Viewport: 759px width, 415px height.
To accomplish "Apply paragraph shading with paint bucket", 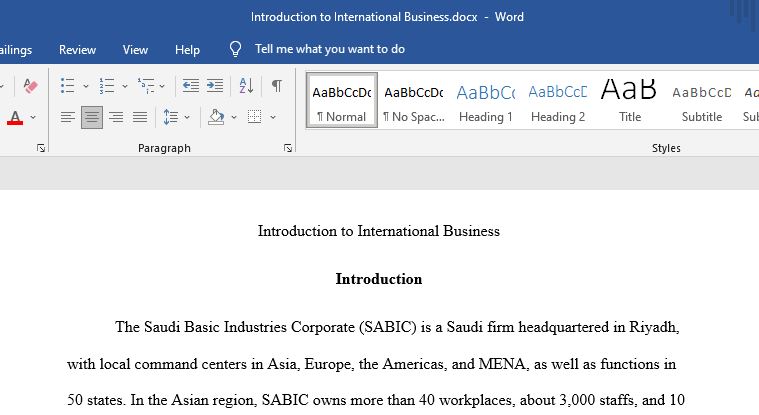I will click(x=216, y=117).
